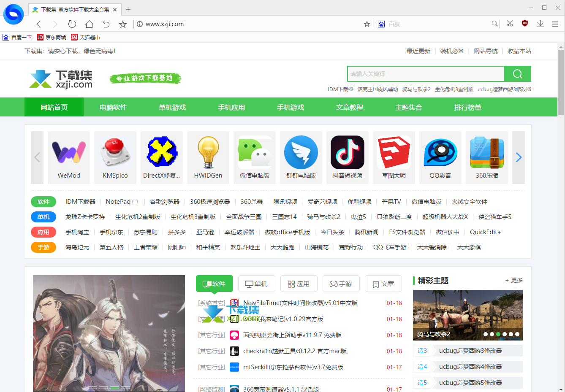Click the browser forward arrow

point(55,24)
